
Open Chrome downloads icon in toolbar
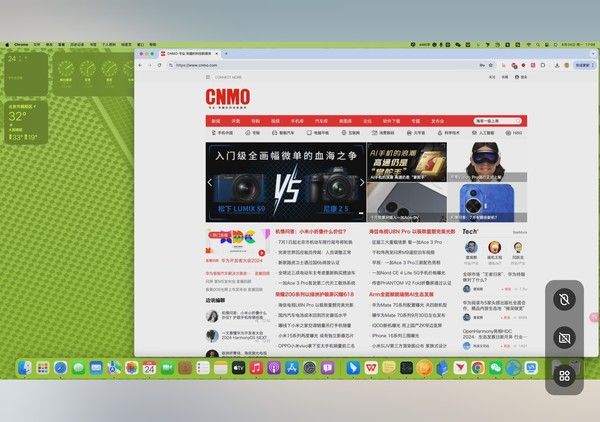click(557, 65)
